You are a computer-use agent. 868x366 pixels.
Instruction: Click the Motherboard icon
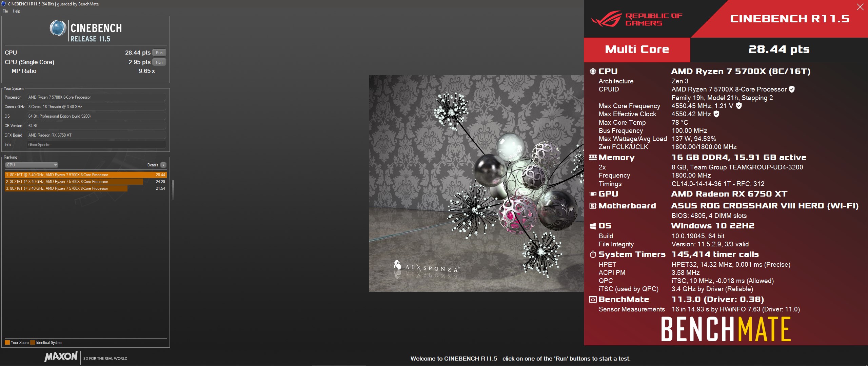point(593,206)
